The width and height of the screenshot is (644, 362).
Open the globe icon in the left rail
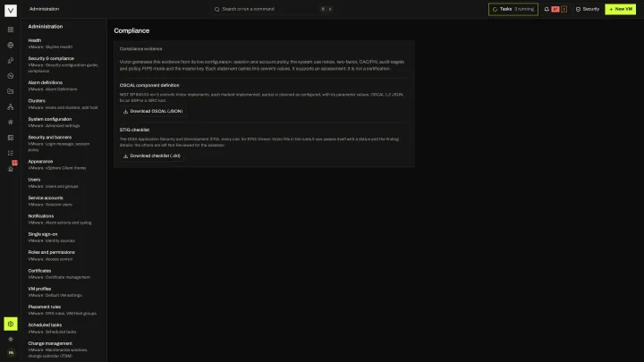tap(11, 46)
